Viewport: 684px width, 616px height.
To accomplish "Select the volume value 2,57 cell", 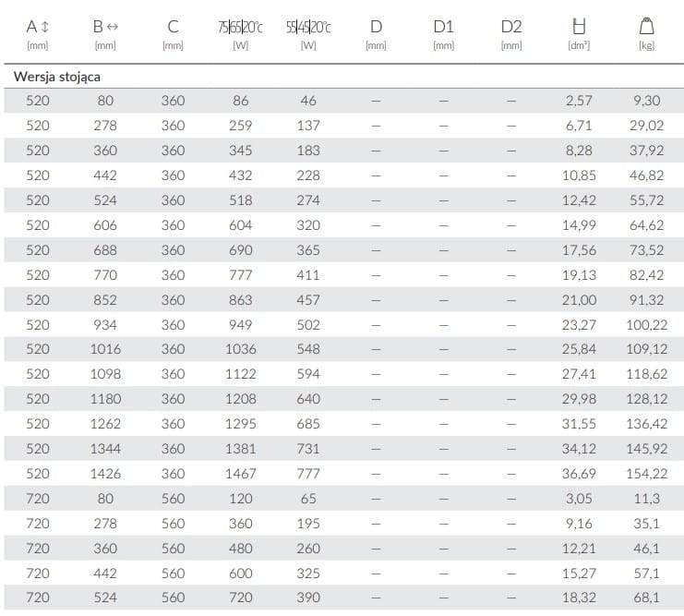I will tap(579, 100).
